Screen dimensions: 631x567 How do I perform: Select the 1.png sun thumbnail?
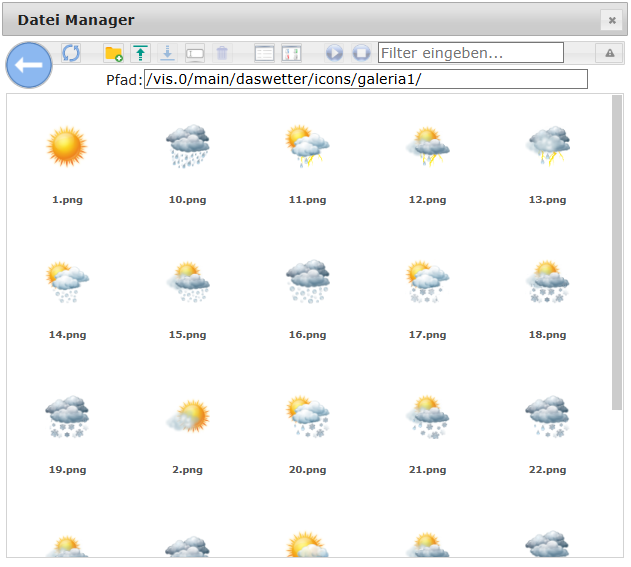tap(67, 146)
